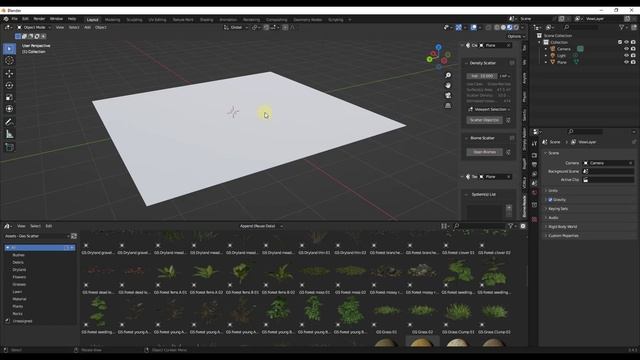The height and width of the screenshot is (360, 640).
Task: Select the Grasses asset catalog
Action: tap(19, 284)
